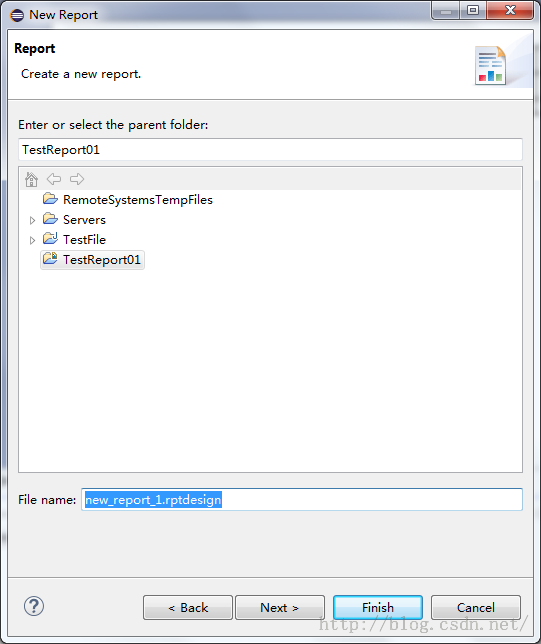Image resolution: width=541 pixels, height=644 pixels.
Task: Click the Servers folder icon
Action: click(50, 219)
